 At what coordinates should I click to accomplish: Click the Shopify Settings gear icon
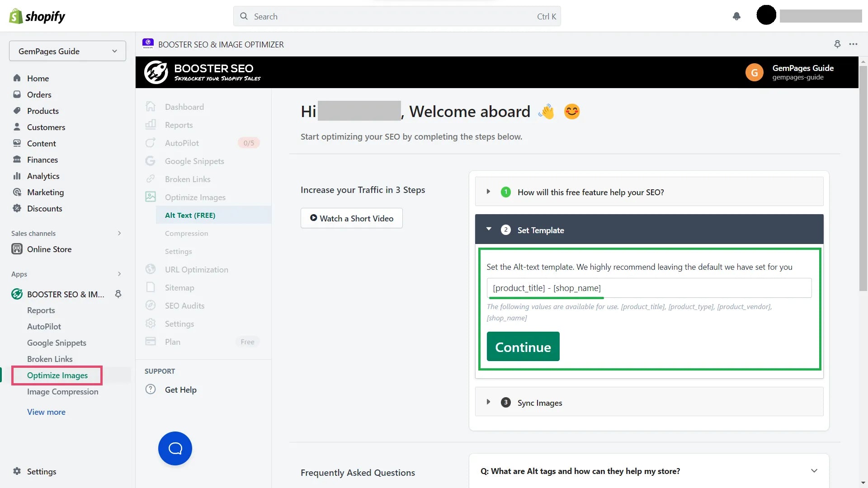point(17,471)
